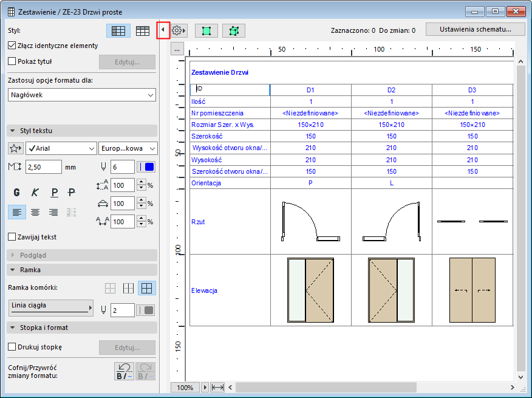Open the 'Nagłówek' format target dropdown
The height and width of the screenshot is (398, 532).
(x=82, y=95)
